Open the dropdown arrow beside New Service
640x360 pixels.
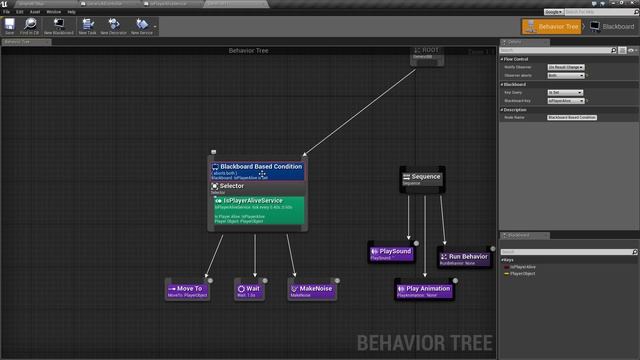pyautogui.click(x=155, y=27)
